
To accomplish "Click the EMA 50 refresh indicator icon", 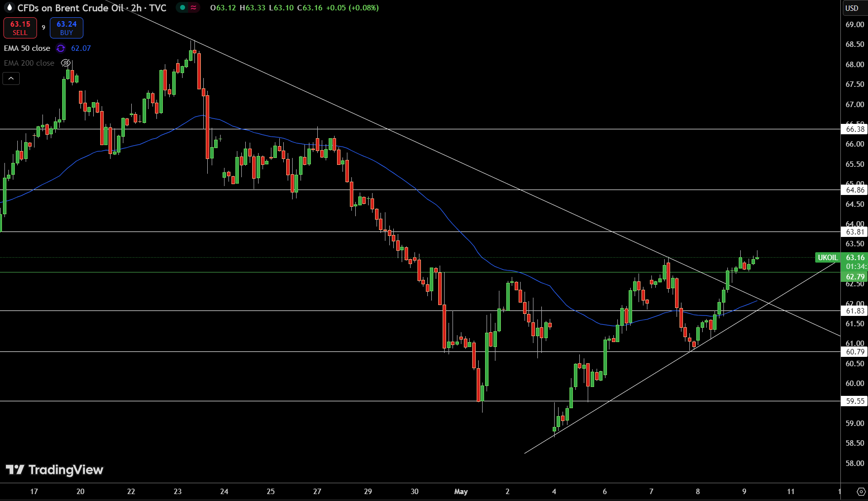I will tap(61, 48).
